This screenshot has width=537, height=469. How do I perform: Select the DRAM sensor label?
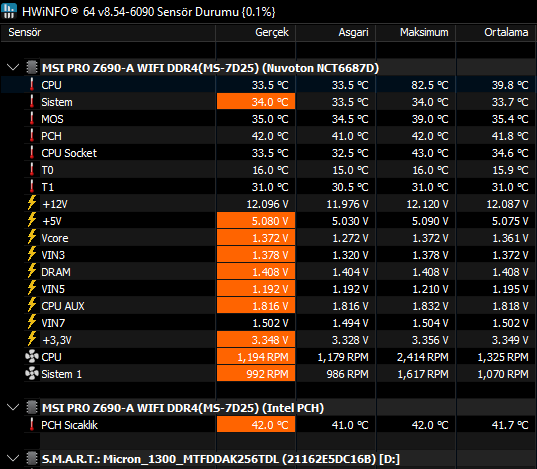pyautogui.click(x=56, y=272)
